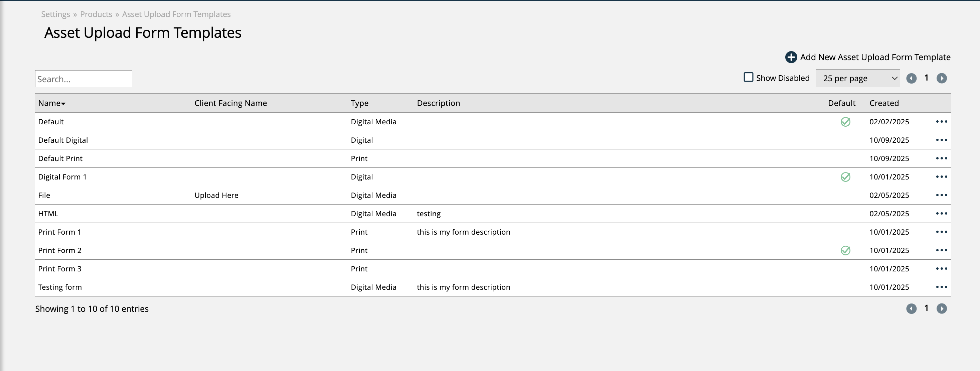
Task: Click bottom next page arrow
Action: tap(941, 308)
